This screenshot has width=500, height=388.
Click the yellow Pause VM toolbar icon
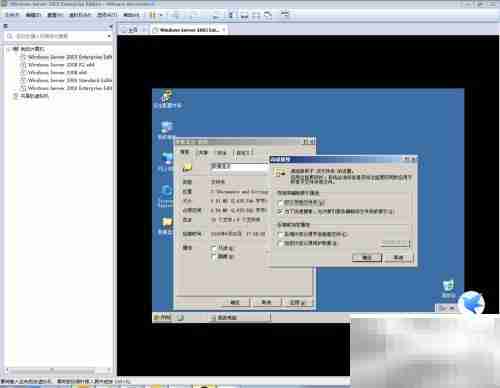[x=152, y=15]
